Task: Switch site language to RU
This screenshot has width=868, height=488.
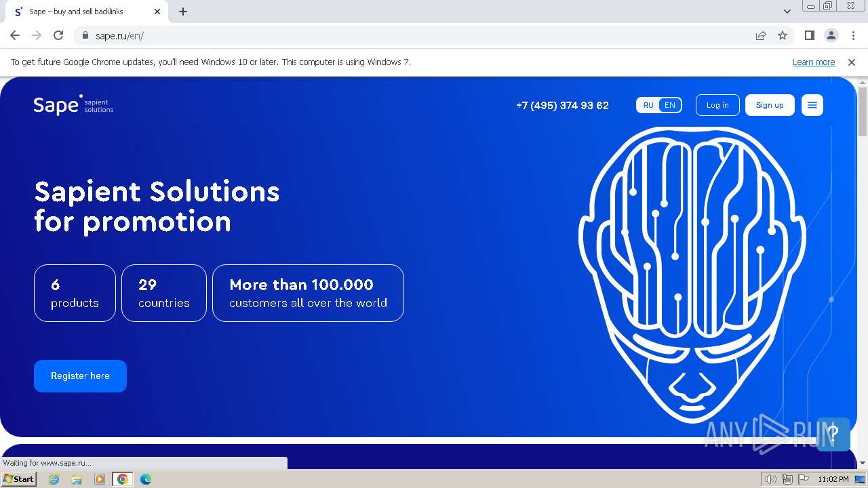Action: [x=648, y=105]
